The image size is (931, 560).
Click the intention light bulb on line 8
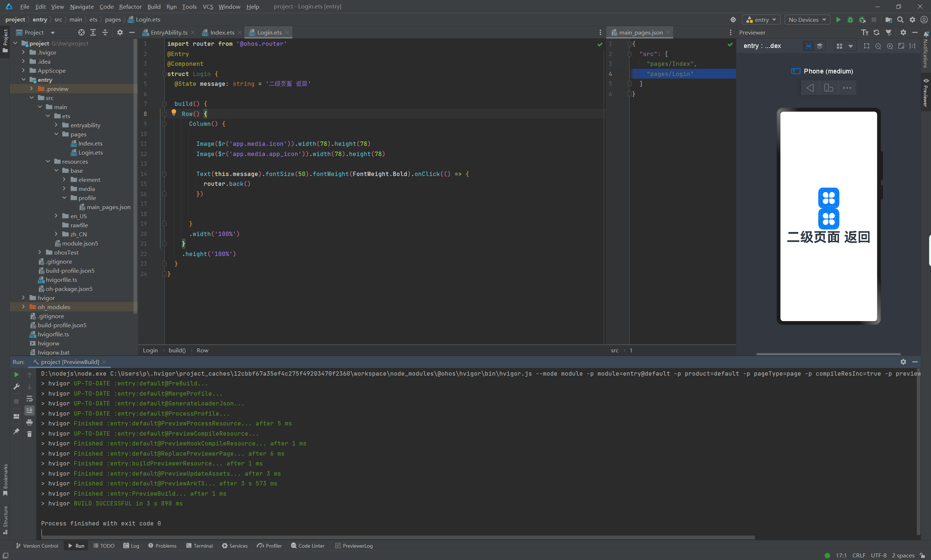pyautogui.click(x=173, y=112)
